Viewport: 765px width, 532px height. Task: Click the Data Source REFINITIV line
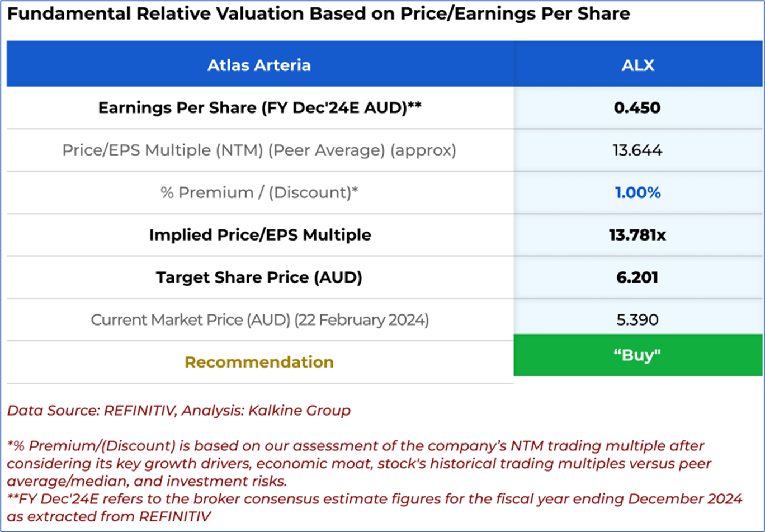[178, 411]
